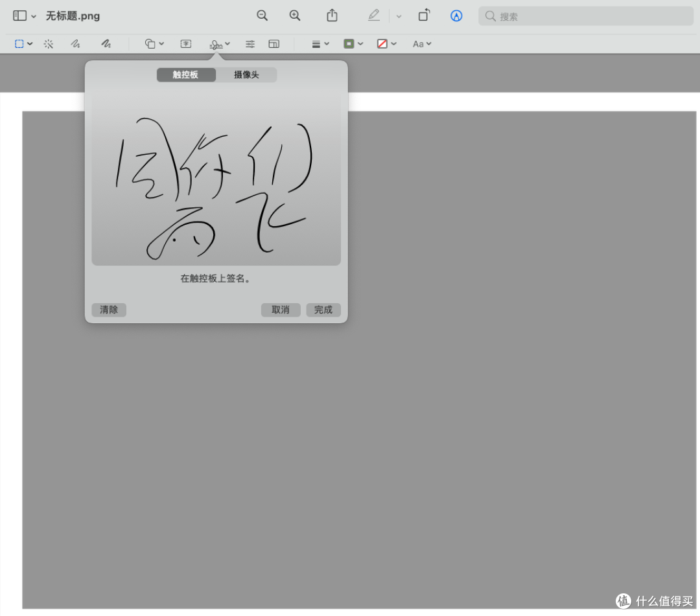This screenshot has height=616, width=700.
Task: Open the Adjust Color sliders tool
Action: click(x=250, y=43)
